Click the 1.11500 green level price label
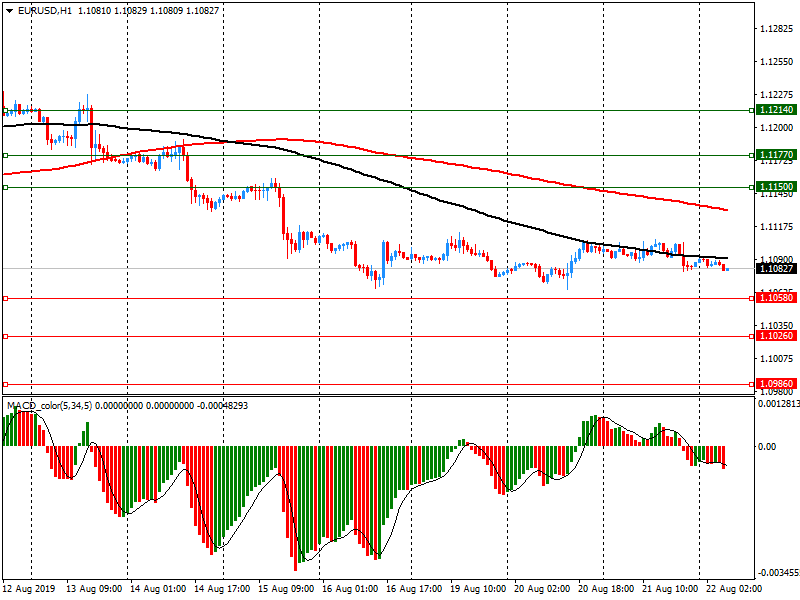Screen dimensions: 800x600 (777, 187)
